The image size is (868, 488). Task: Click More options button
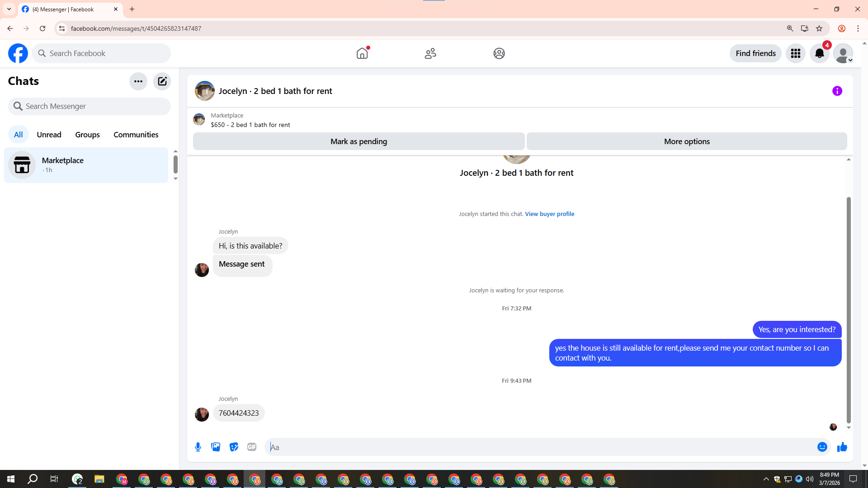[x=687, y=141]
